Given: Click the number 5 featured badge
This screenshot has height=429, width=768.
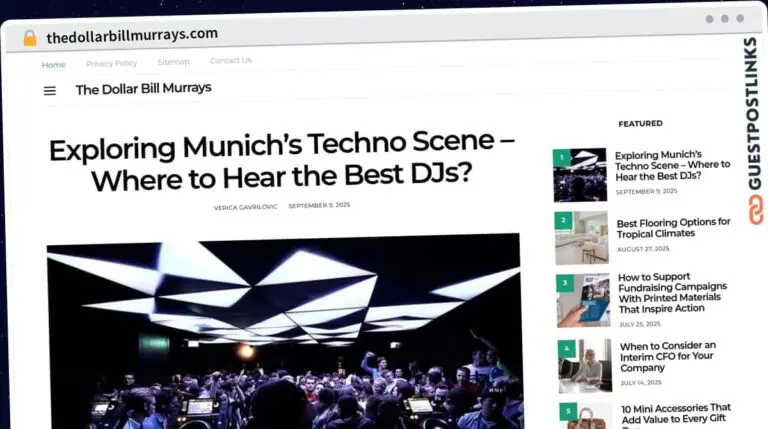Looking at the screenshot, I should pos(566,410).
